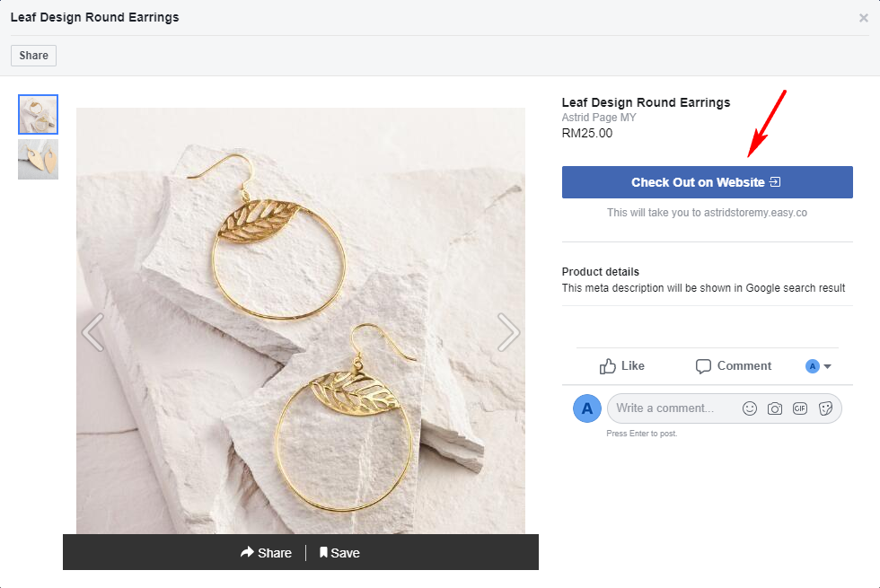Select the second earrings thumbnail
880x588 pixels.
(38, 160)
